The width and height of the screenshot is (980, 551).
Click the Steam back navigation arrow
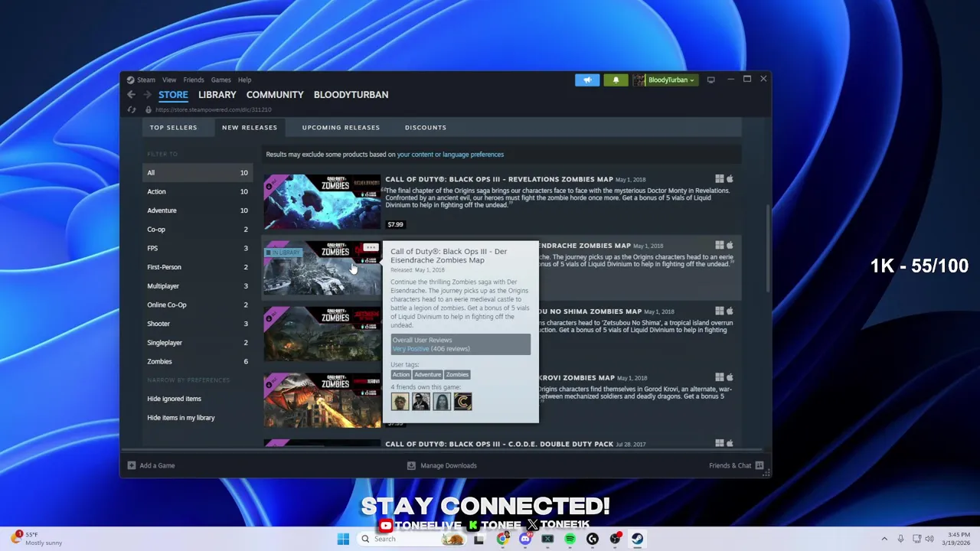click(x=131, y=95)
